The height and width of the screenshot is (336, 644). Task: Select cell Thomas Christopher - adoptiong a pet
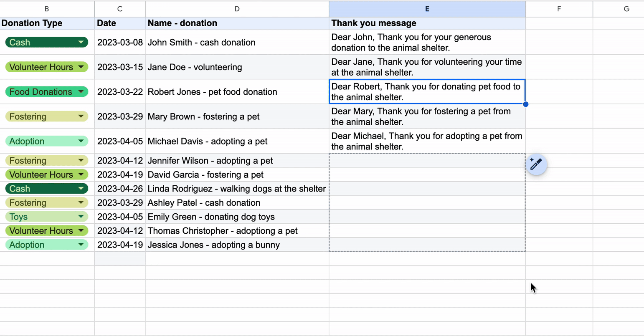[237, 230]
